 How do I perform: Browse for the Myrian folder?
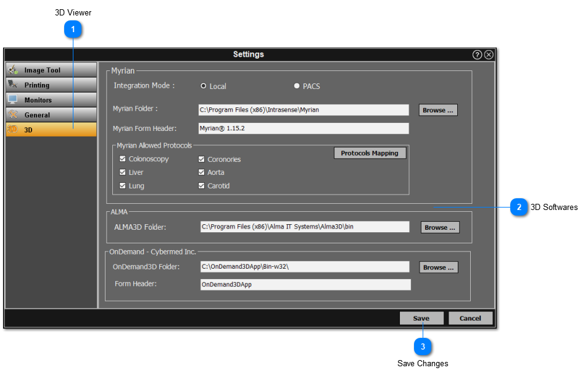[x=438, y=110]
